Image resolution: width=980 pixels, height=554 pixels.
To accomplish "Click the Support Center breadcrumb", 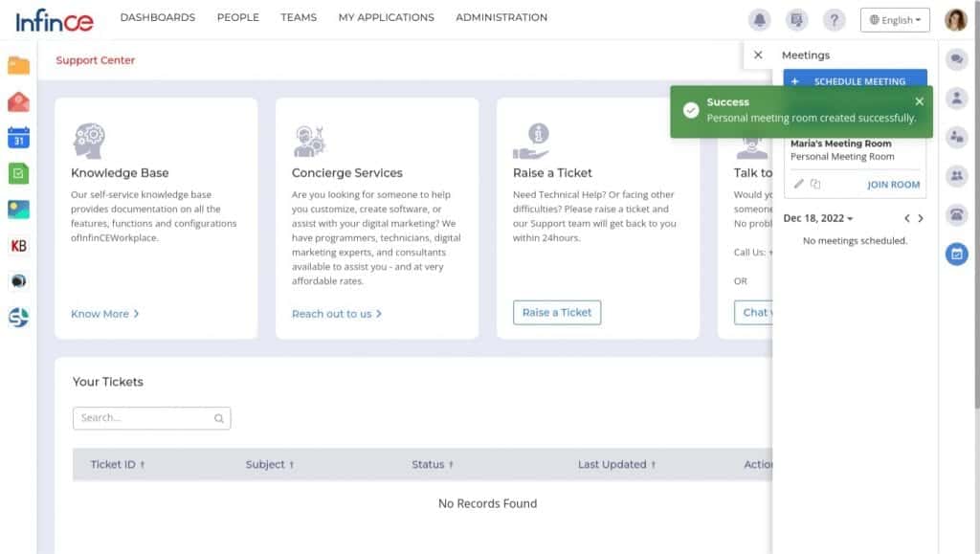I will (x=95, y=60).
